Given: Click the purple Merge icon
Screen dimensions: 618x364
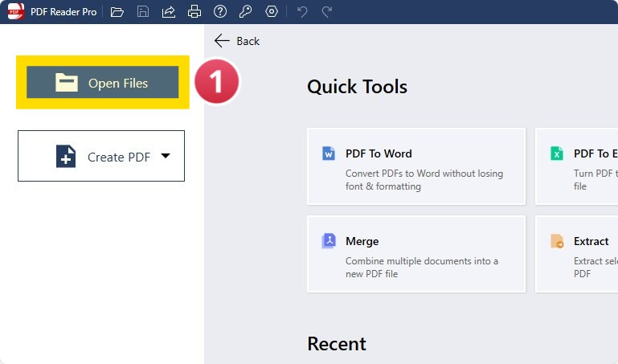Looking at the screenshot, I should pyautogui.click(x=329, y=241).
